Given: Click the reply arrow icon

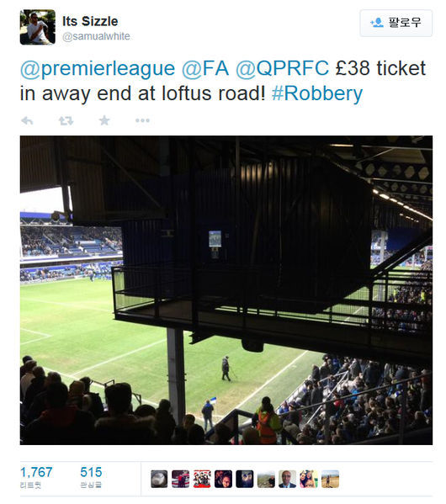Looking at the screenshot, I should [x=27, y=121].
